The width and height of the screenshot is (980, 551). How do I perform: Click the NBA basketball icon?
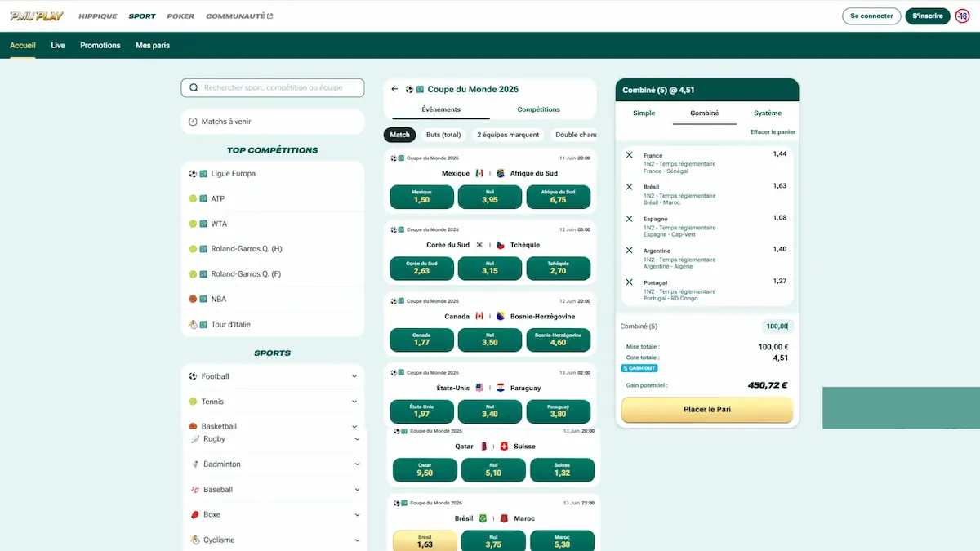(x=194, y=299)
